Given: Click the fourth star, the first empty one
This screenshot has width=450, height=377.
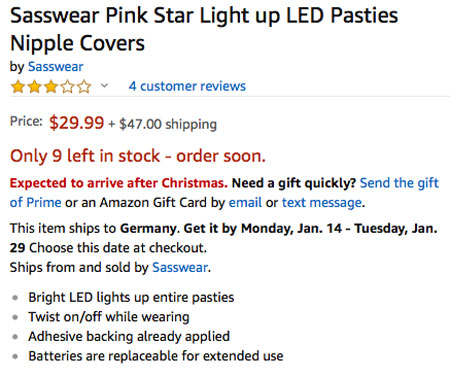Looking at the screenshot, I should (x=68, y=87).
